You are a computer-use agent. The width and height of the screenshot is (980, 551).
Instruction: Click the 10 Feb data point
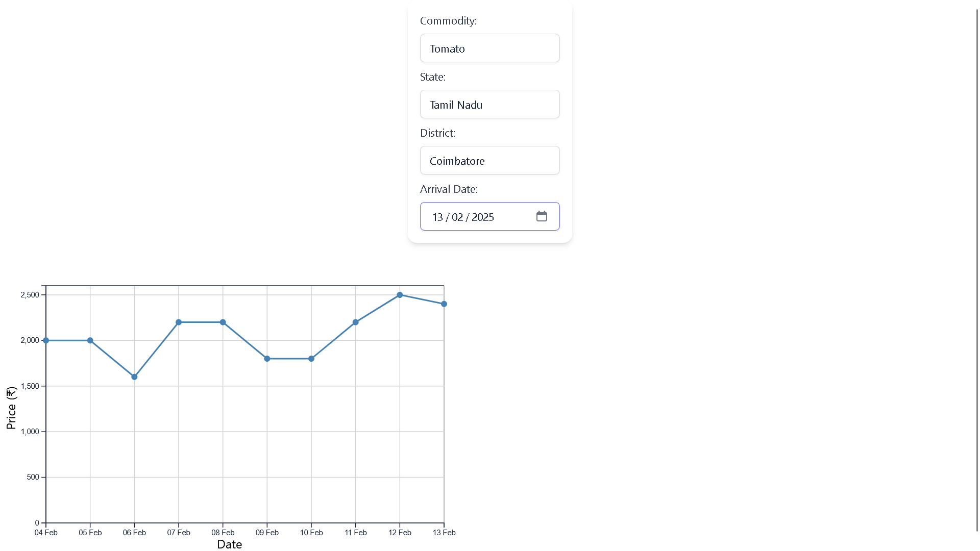pyautogui.click(x=311, y=359)
